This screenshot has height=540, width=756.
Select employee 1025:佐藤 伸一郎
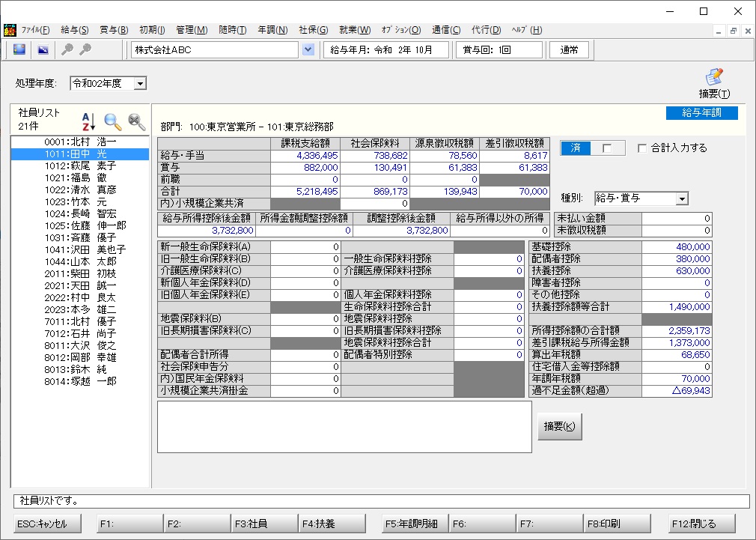(x=80, y=226)
